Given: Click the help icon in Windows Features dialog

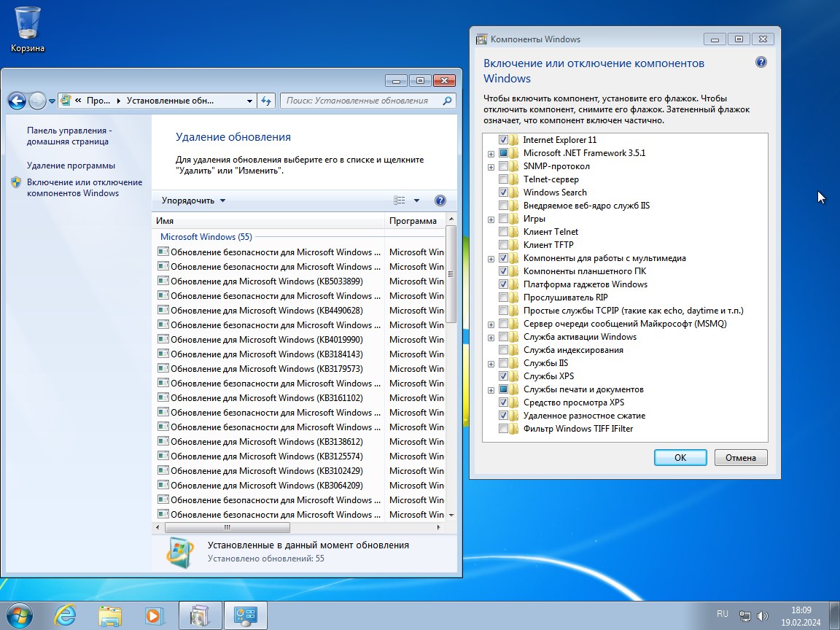Looking at the screenshot, I should (x=761, y=63).
